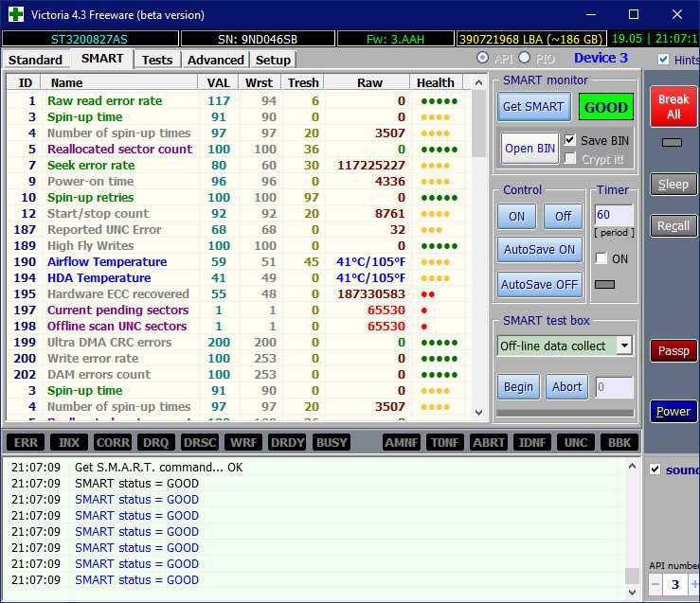The image size is (700, 603).
Task: Click the Victoria green cross app icon
Action: pos(16,14)
